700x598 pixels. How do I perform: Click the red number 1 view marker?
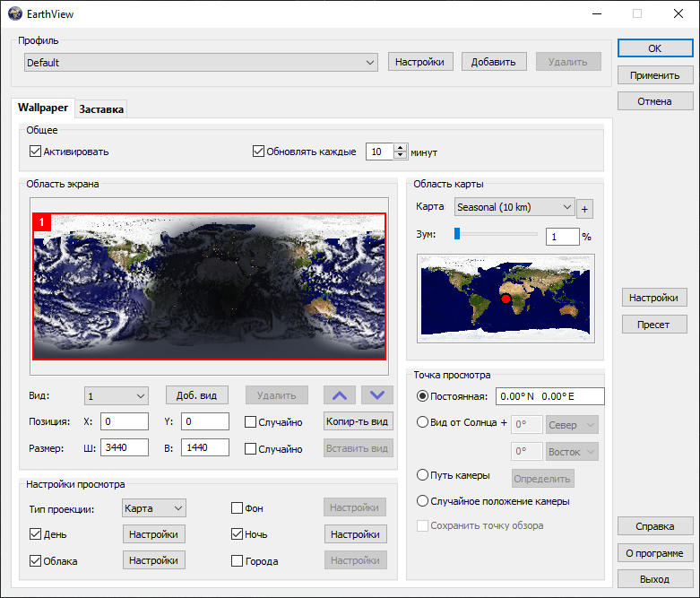[x=41, y=221]
